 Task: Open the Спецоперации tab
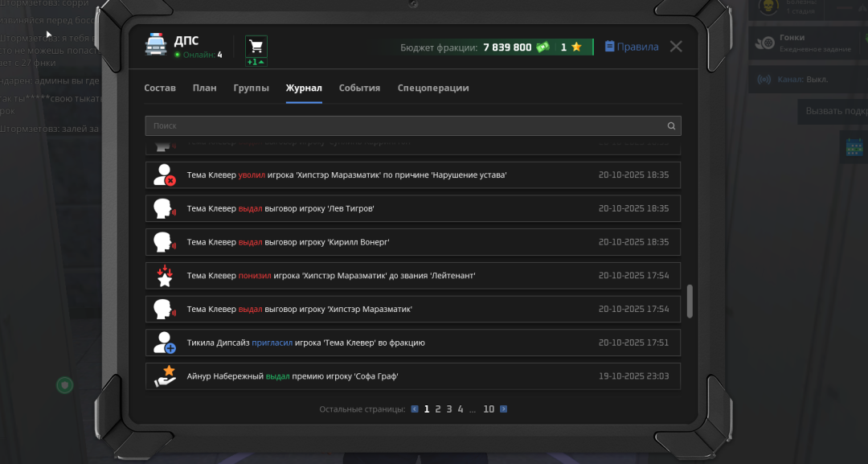click(433, 88)
